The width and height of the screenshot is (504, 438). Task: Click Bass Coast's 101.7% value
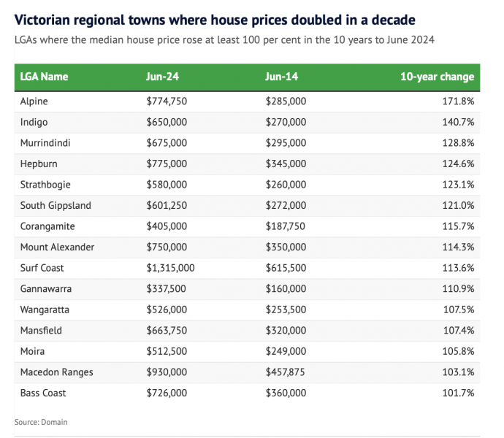(459, 393)
